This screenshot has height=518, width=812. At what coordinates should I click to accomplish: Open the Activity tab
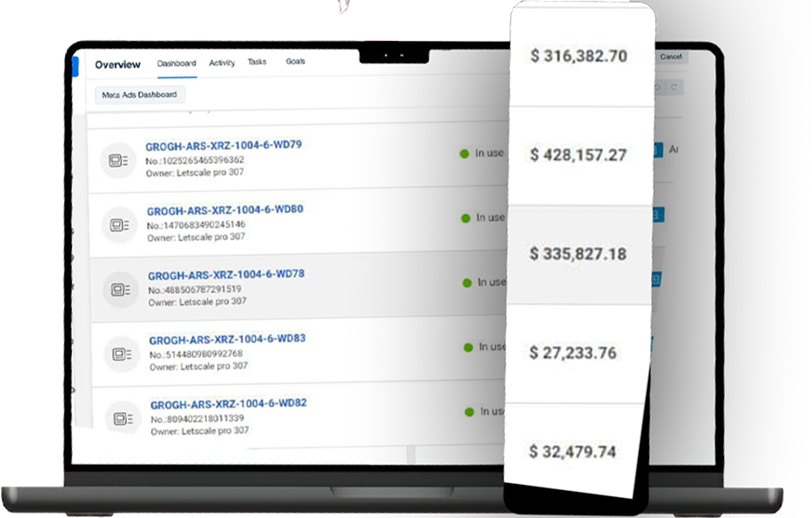click(222, 63)
